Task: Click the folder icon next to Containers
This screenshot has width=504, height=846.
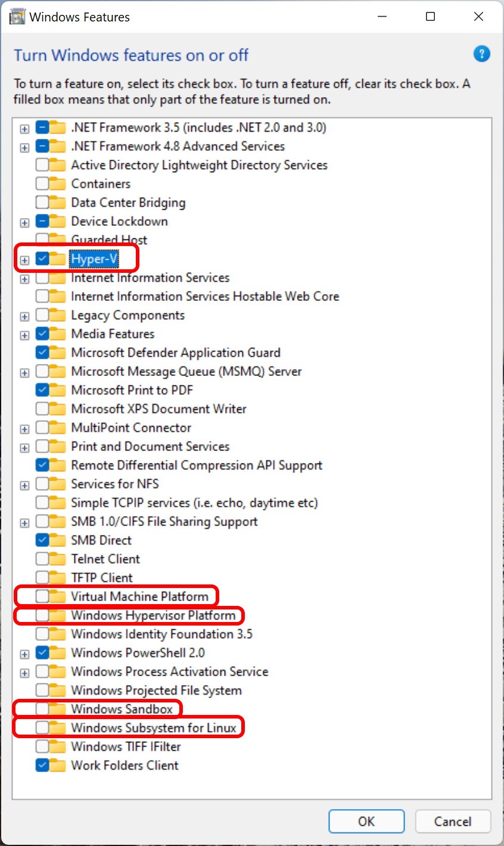Action: (x=58, y=183)
